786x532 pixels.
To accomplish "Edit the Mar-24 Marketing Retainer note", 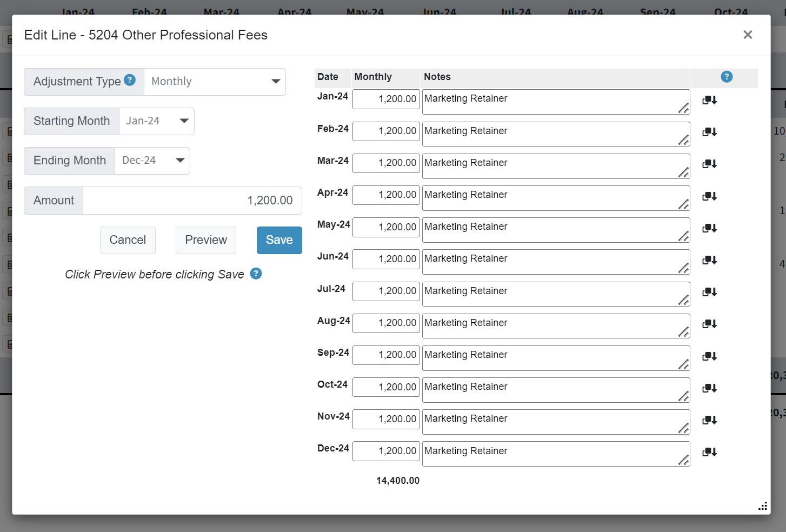I will (556, 166).
